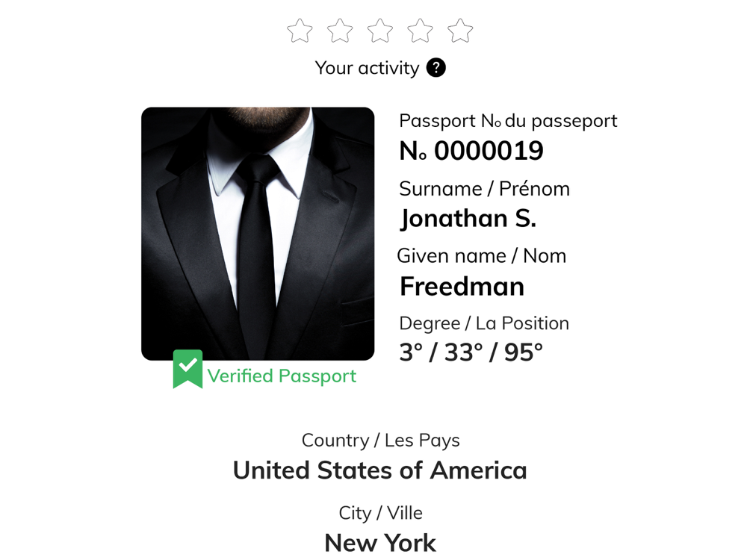The width and height of the screenshot is (747, 560).
Task: Open the activity help question mark
Action: (436, 68)
